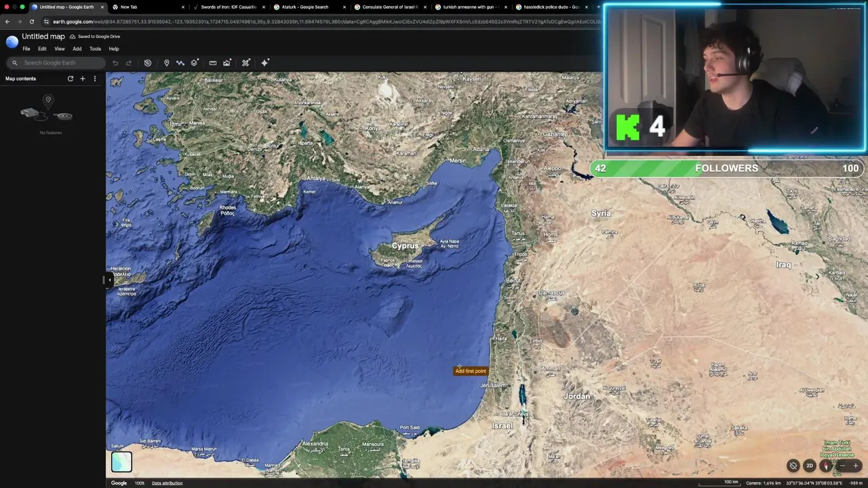
Task: Zoom out with the minus button
Action: pyautogui.click(x=842, y=466)
